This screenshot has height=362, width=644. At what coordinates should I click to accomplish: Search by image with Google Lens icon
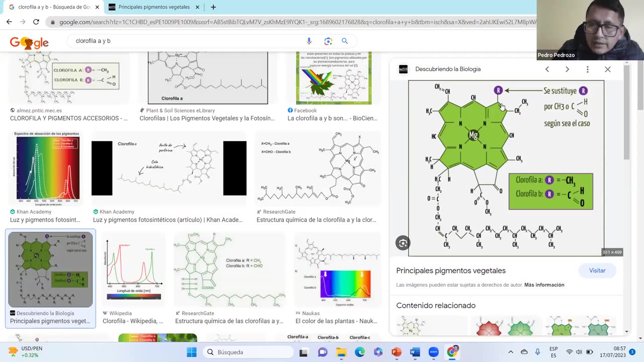click(328, 41)
